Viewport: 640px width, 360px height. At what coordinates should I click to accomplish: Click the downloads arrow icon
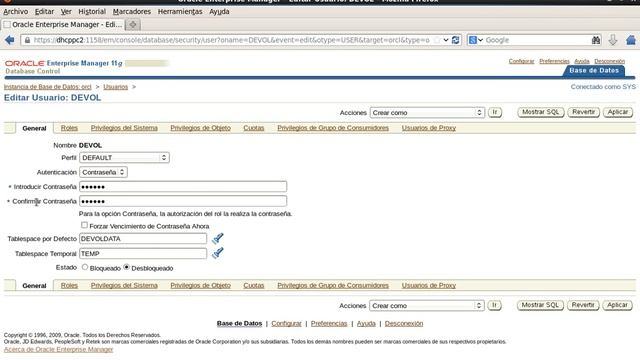pos(613,40)
